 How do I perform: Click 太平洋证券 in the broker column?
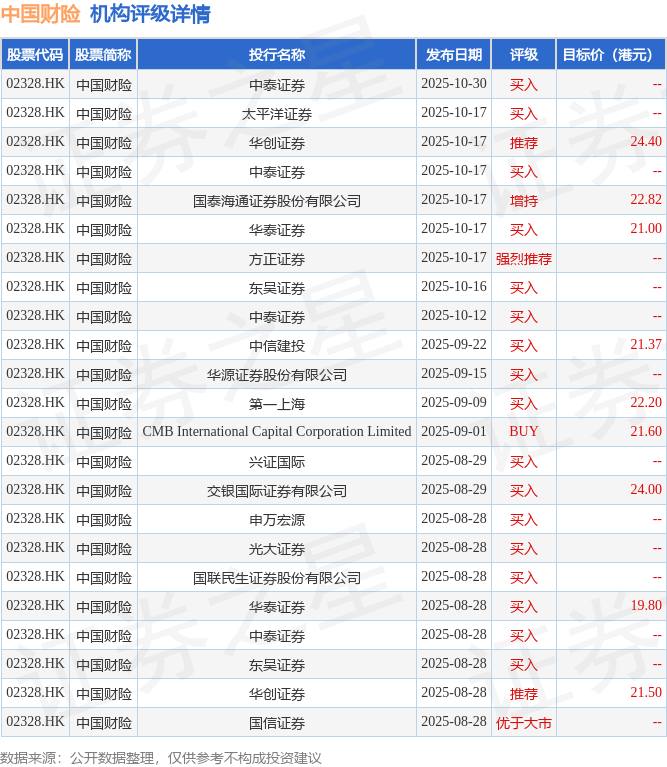pyautogui.click(x=277, y=114)
